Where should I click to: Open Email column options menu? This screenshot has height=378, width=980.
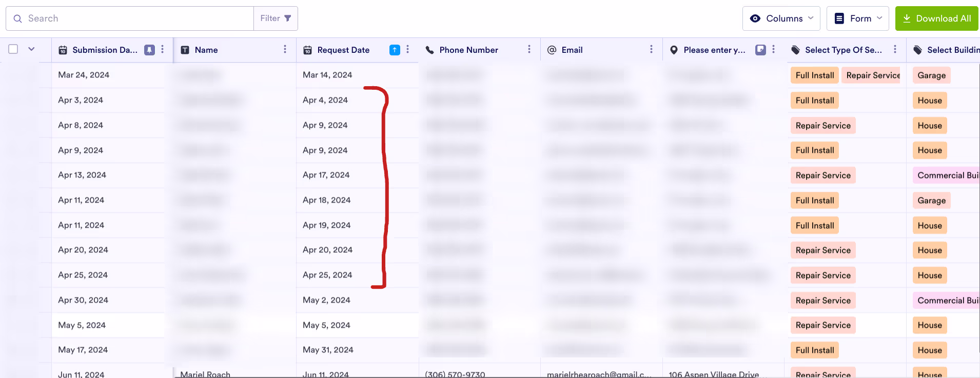tap(652, 49)
